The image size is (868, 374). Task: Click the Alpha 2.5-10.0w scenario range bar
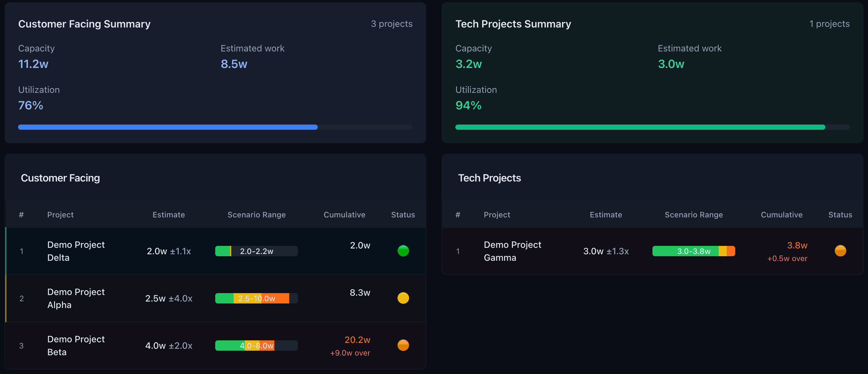(x=256, y=299)
